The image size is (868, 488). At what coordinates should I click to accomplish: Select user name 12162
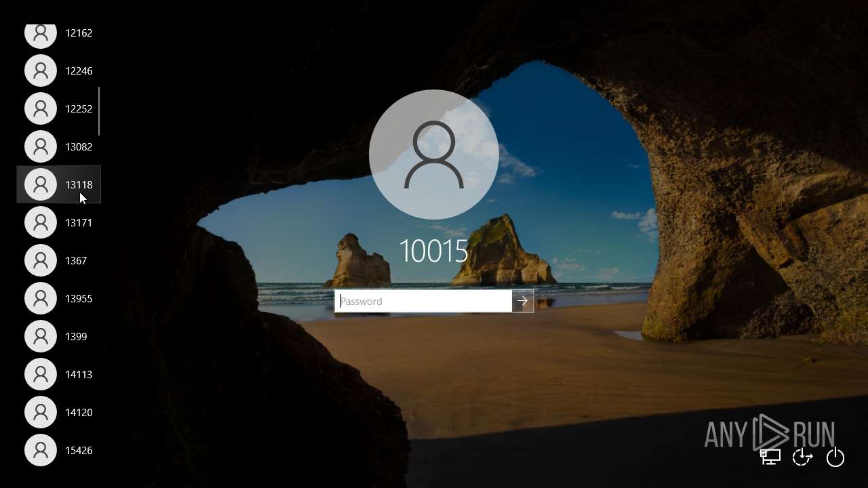[x=79, y=33]
